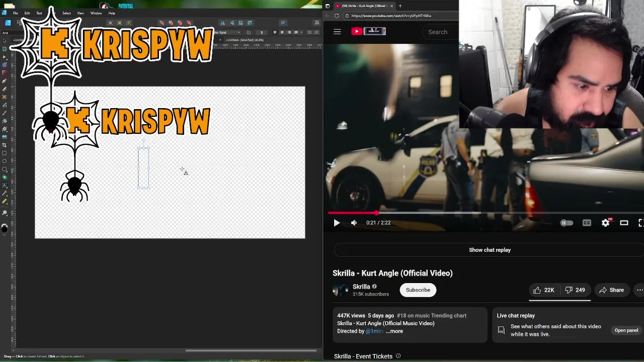Select the Zoom magnifier tool
The height and width of the screenshot is (362, 644).
[5, 213]
